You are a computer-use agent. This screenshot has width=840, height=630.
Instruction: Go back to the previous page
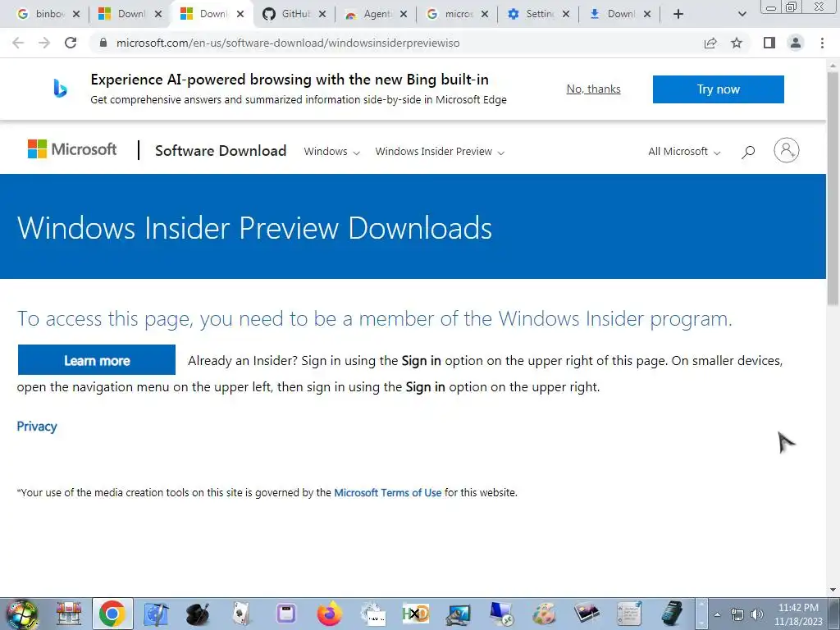click(x=18, y=43)
